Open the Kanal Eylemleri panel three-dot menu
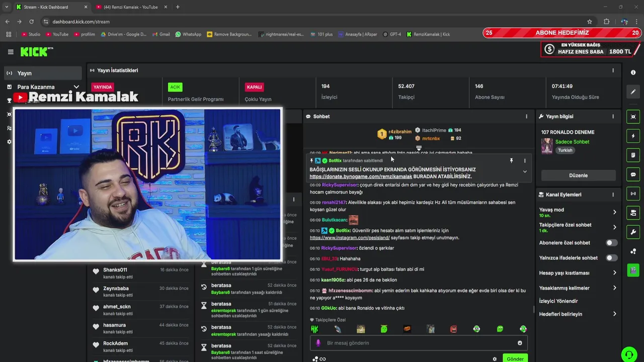The width and height of the screenshot is (644, 362). (x=613, y=195)
